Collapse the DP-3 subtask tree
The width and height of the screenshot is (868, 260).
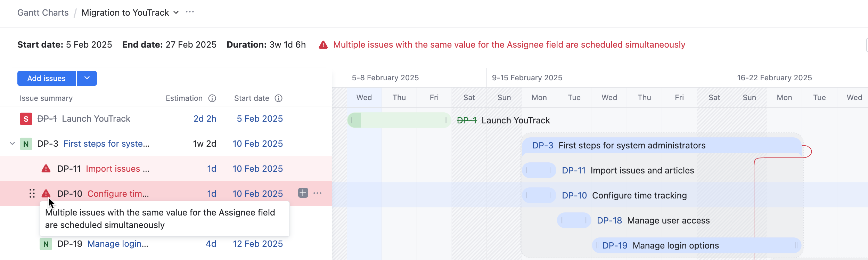pyautogui.click(x=12, y=144)
